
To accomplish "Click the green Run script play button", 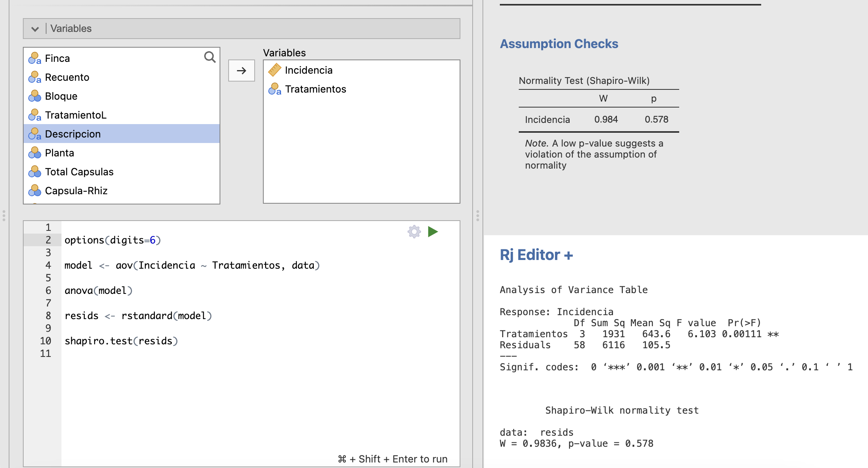I will click(x=433, y=232).
